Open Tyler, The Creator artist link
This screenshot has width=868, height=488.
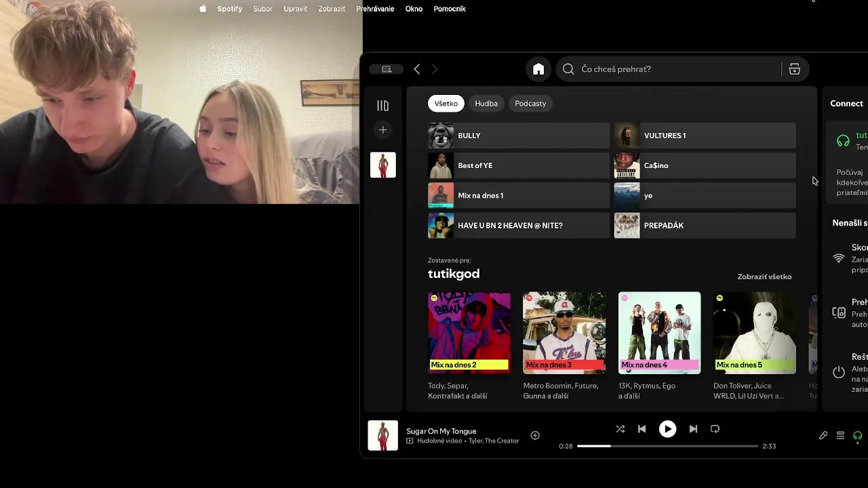tap(494, 441)
